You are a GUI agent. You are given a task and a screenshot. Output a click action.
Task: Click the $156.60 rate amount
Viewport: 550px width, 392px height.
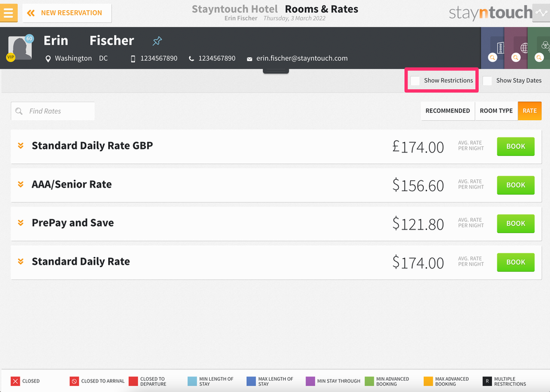pos(418,185)
